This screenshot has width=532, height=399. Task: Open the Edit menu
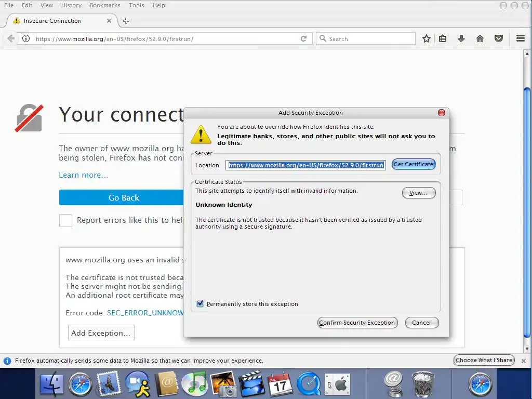pos(27,5)
